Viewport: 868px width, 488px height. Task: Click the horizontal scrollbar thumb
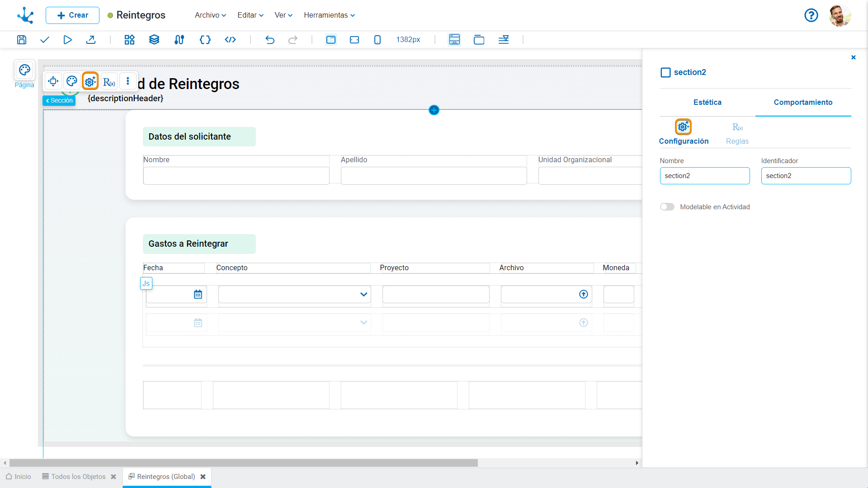tap(244, 463)
